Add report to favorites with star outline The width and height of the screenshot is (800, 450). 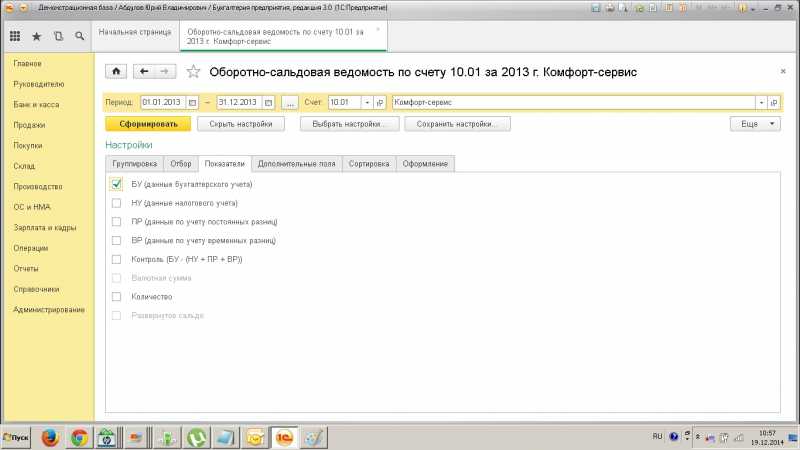point(193,71)
